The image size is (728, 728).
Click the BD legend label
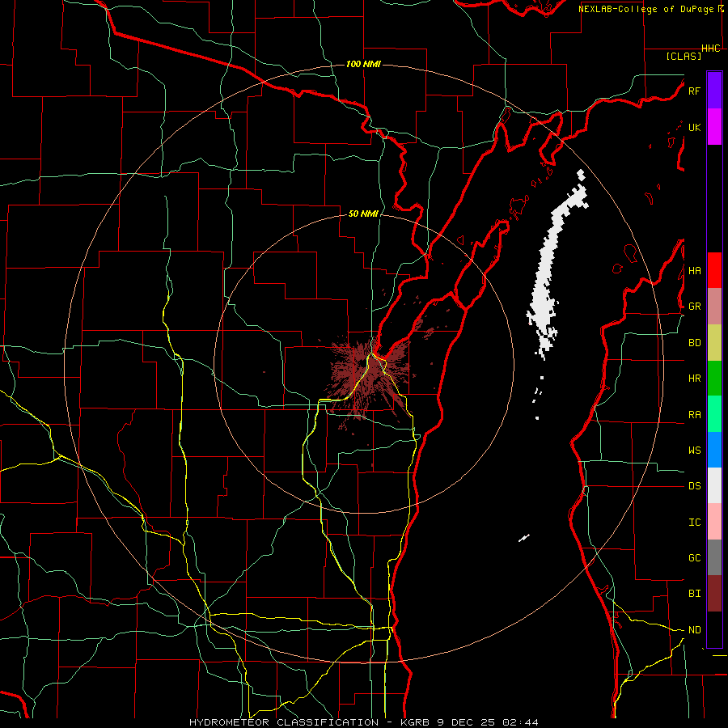tap(694, 343)
